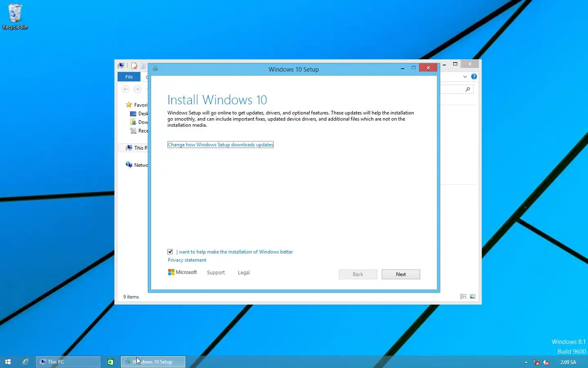Switch Explorer to large icons view
This screenshot has width=588, height=368.
point(472,296)
